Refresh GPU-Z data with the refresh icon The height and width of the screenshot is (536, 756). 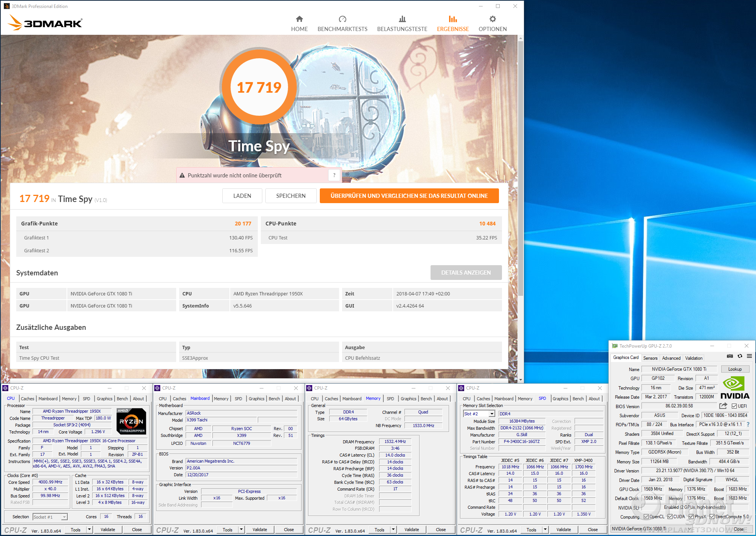[740, 356]
